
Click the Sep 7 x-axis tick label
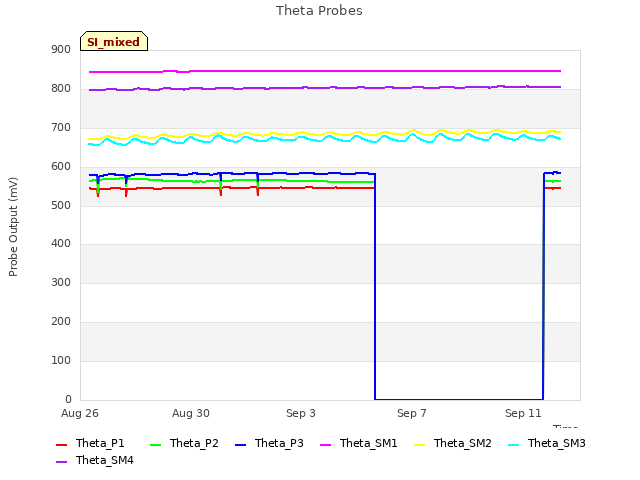(x=412, y=413)
